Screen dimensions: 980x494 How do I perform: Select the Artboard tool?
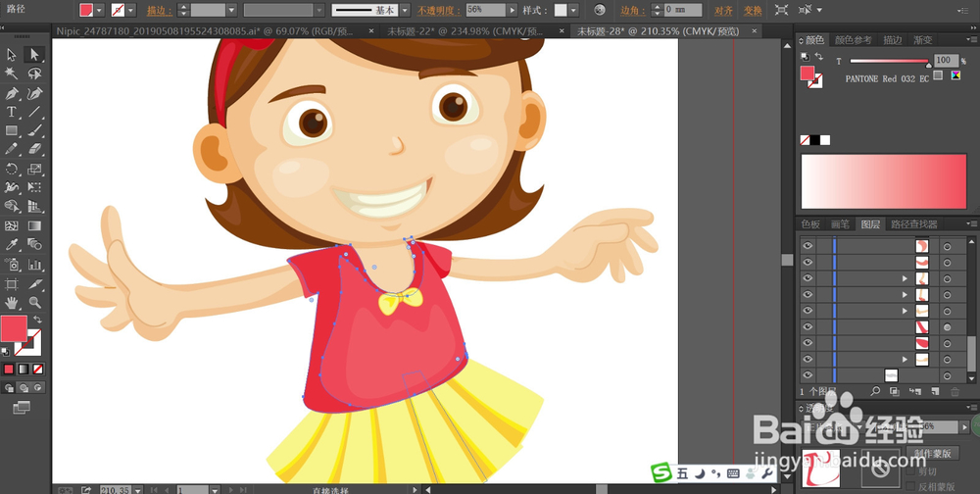click(11, 284)
